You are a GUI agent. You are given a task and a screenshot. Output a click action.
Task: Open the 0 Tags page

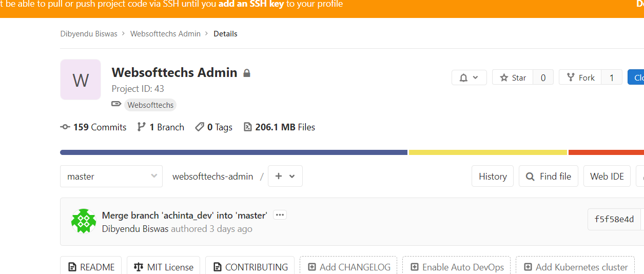click(x=214, y=127)
